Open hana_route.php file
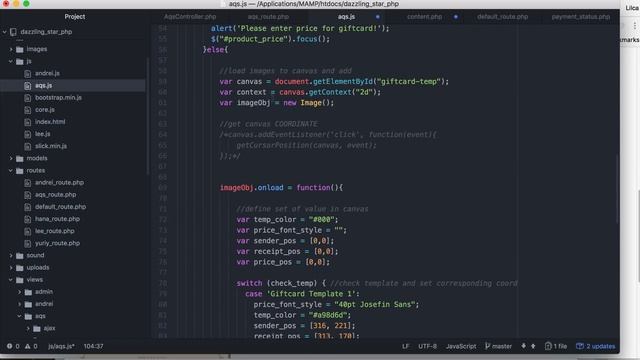 pos(57,219)
